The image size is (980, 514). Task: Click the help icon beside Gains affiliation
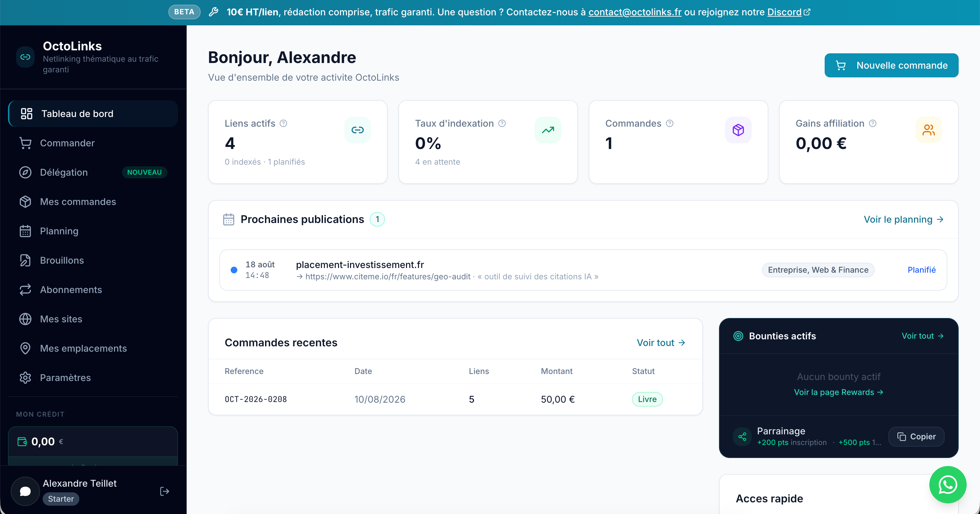pos(873,124)
